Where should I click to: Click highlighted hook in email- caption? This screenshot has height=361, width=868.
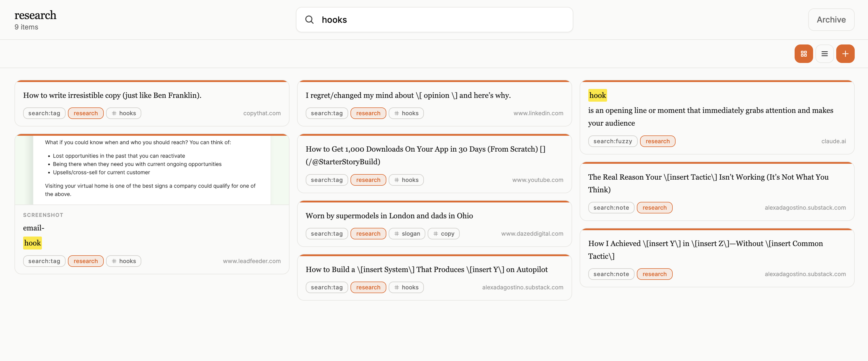(x=32, y=243)
